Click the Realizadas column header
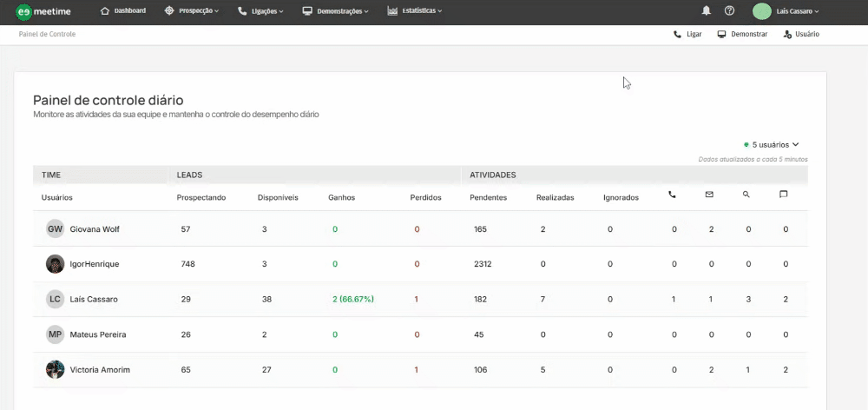This screenshot has width=868, height=410. click(x=556, y=198)
